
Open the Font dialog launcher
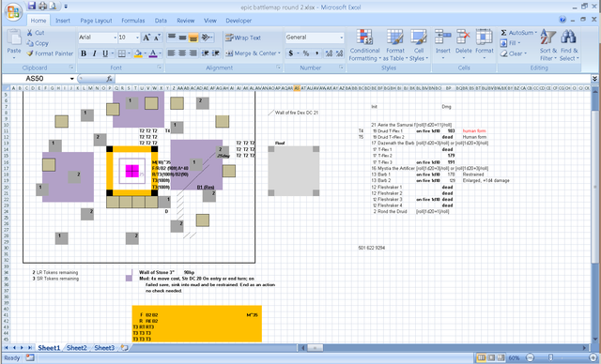160,68
